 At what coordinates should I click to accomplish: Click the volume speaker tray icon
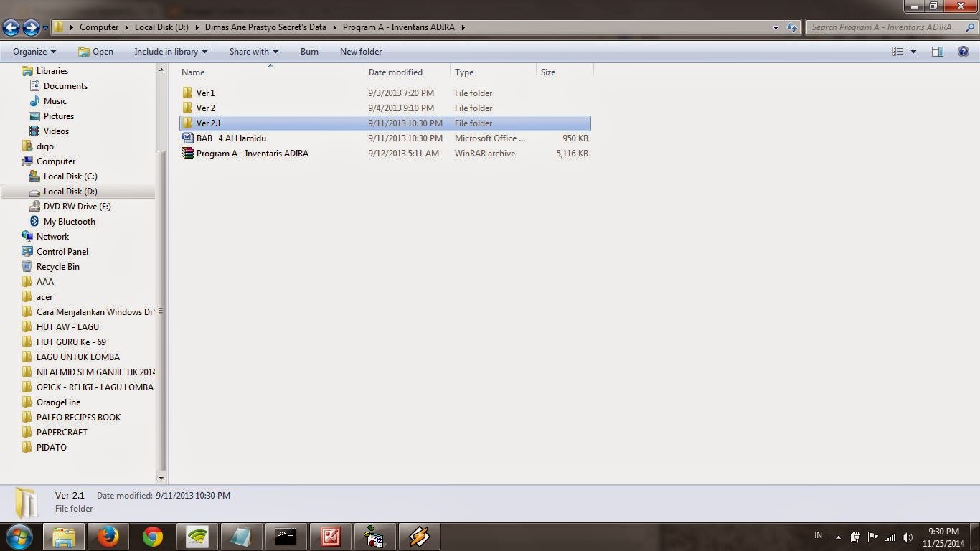coord(908,537)
